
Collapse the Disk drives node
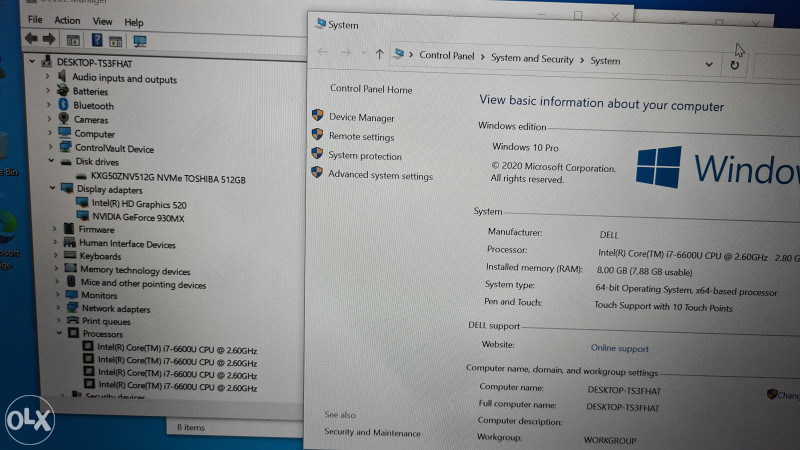(x=51, y=161)
